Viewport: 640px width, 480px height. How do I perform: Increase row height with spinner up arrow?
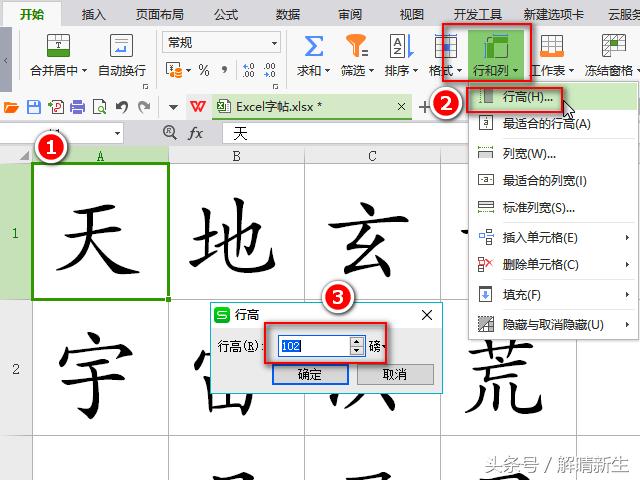point(357,342)
